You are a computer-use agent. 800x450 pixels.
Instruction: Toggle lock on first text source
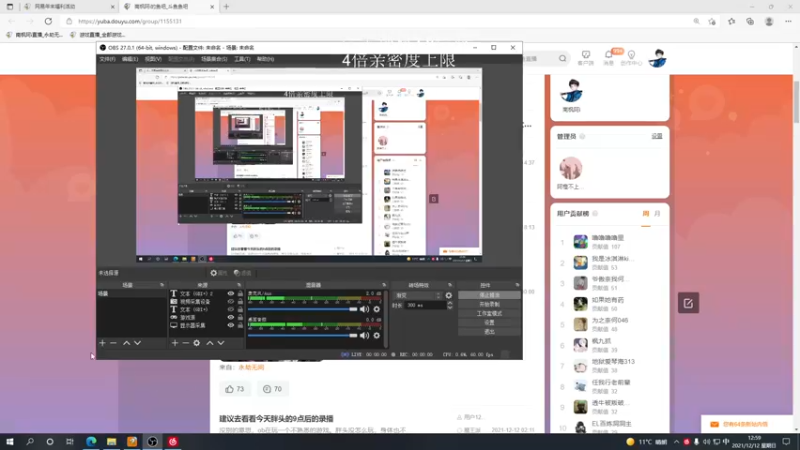coord(240,293)
